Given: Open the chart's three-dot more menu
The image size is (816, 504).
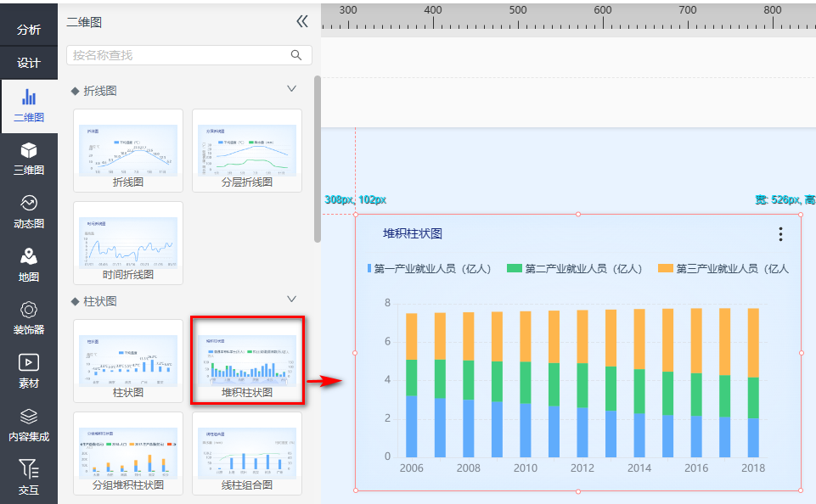Looking at the screenshot, I should (x=780, y=234).
